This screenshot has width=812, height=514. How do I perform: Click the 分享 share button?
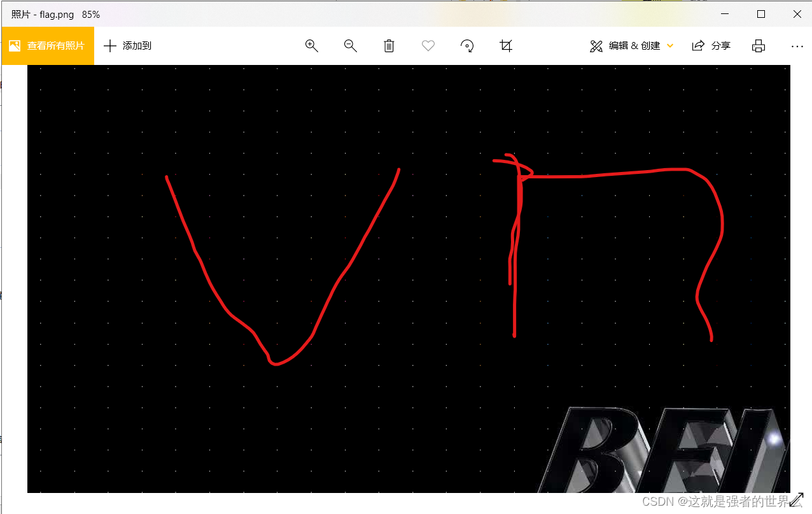click(x=711, y=46)
